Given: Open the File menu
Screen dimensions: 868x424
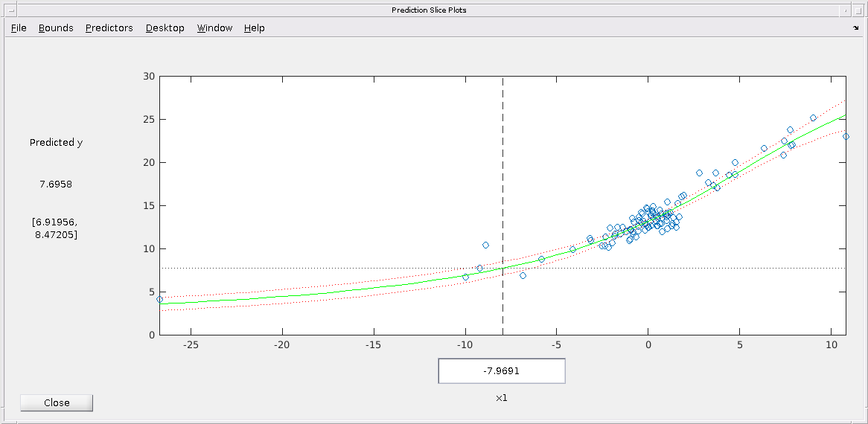Looking at the screenshot, I should point(19,28).
